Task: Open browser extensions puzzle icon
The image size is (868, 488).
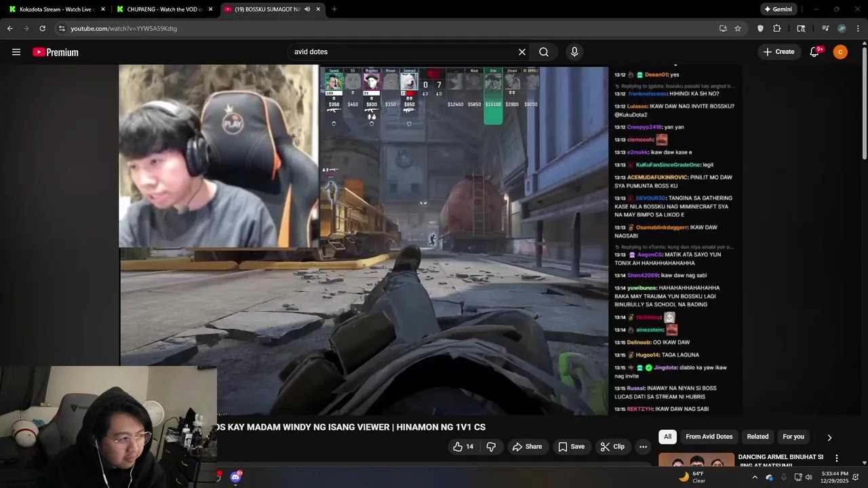Action: (777, 28)
